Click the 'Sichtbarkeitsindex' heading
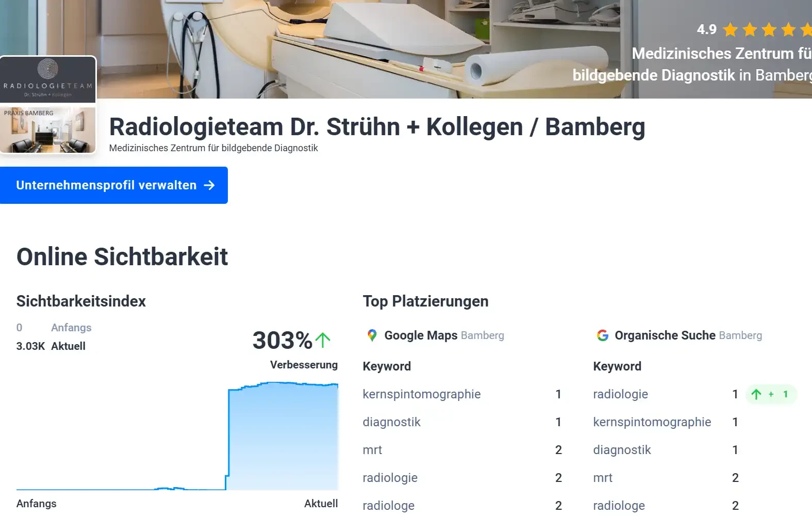The width and height of the screenshot is (812, 516). pos(81,301)
